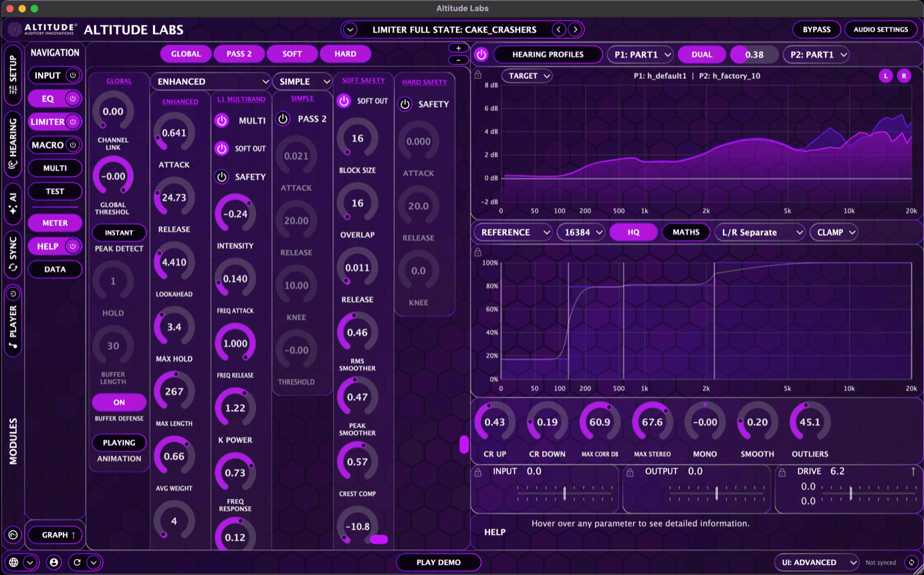Click the PLAY DEMO button
The height and width of the screenshot is (575, 924).
(x=439, y=562)
